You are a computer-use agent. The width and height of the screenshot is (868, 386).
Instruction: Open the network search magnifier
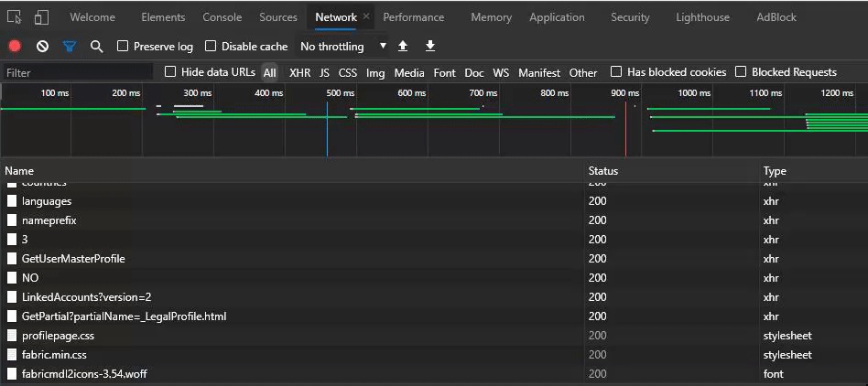[97, 47]
